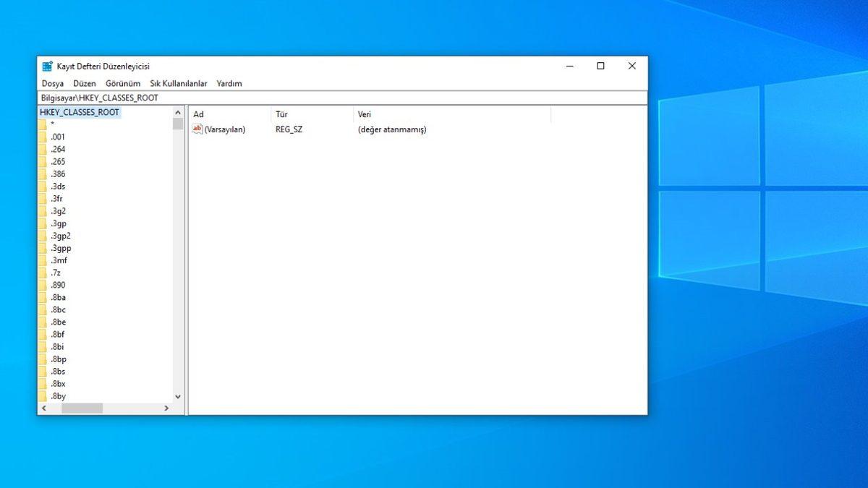
Task: Click the tree scrollbar down arrow
Action: click(x=178, y=396)
